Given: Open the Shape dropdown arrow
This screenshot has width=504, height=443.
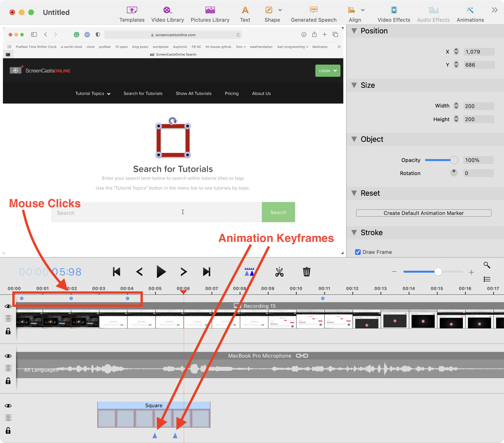Looking at the screenshot, I should 280,10.
